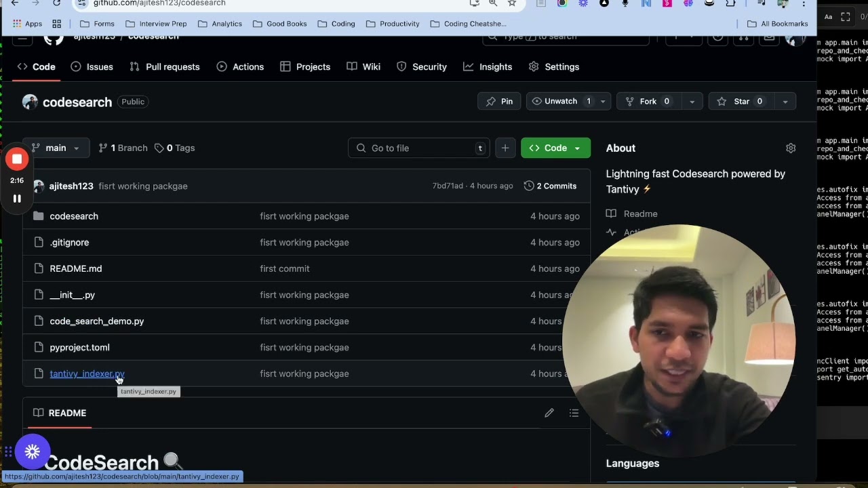
Task: View the Insights tab
Action: tap(488, 66)
